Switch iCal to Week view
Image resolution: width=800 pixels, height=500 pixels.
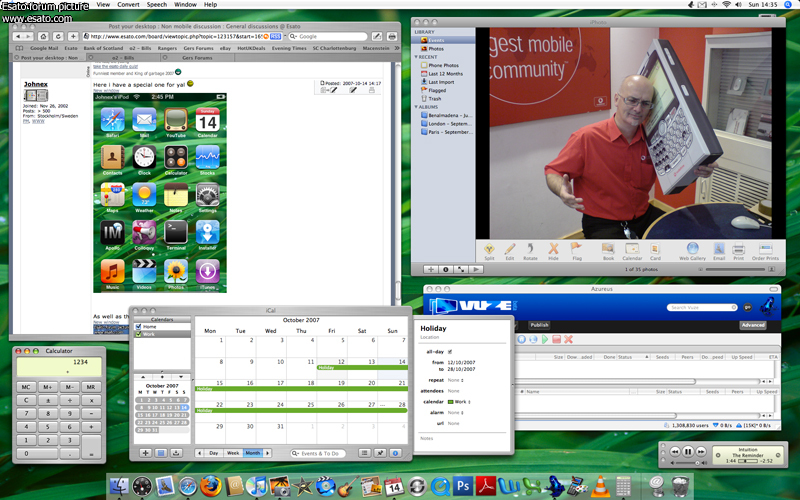(x=233, y=453)
